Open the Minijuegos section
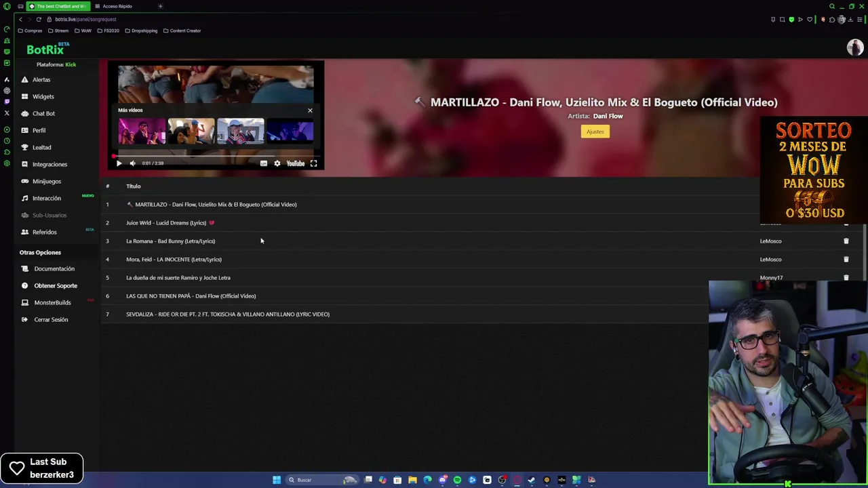This screenshot has width=868, height=488. point(46,181)
